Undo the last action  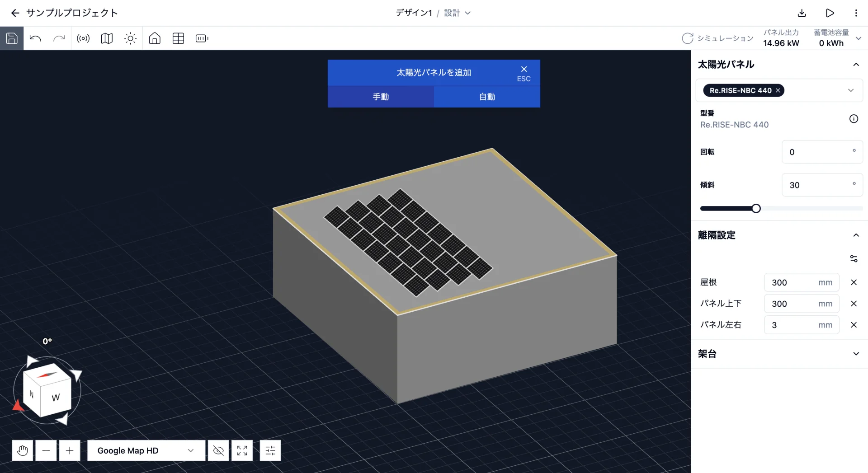pos(35,38)
